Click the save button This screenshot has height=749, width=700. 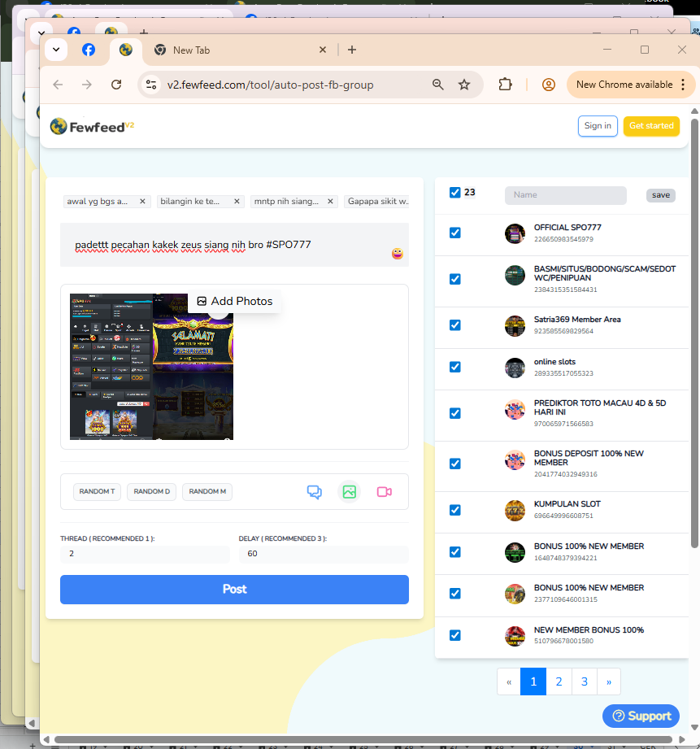pos(660,195)
